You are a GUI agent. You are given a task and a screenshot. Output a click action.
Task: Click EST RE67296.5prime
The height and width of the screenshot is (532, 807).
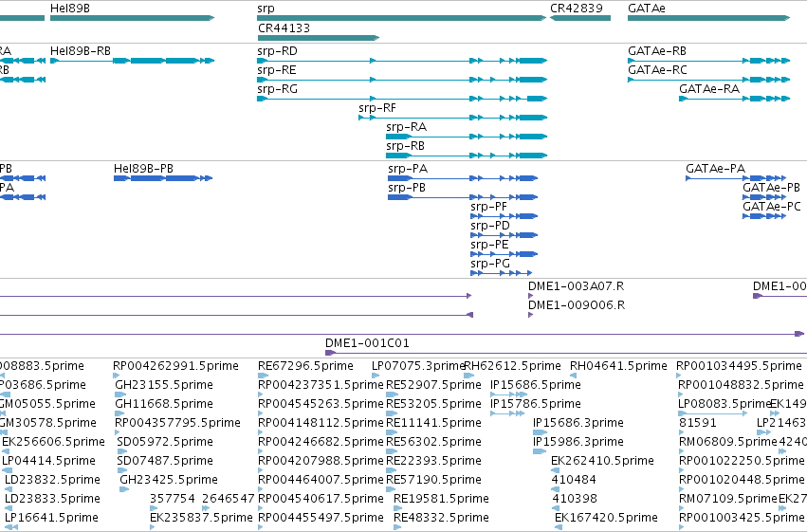(x=305, y=366)
